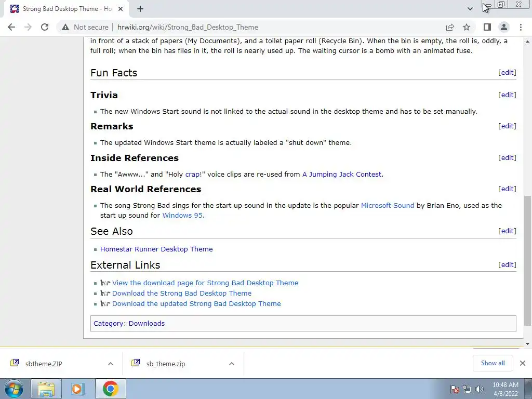Show all downloads
532x399 pixels.
(493, 363)
